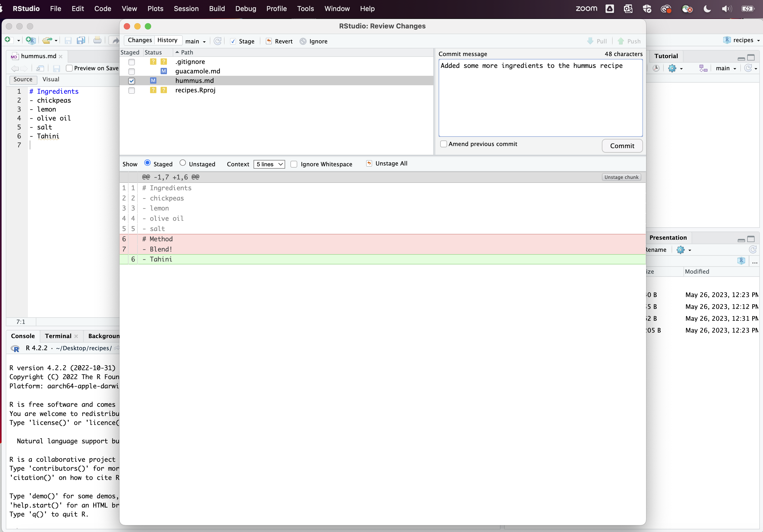Click the Stage icon button

pos(232,41)
